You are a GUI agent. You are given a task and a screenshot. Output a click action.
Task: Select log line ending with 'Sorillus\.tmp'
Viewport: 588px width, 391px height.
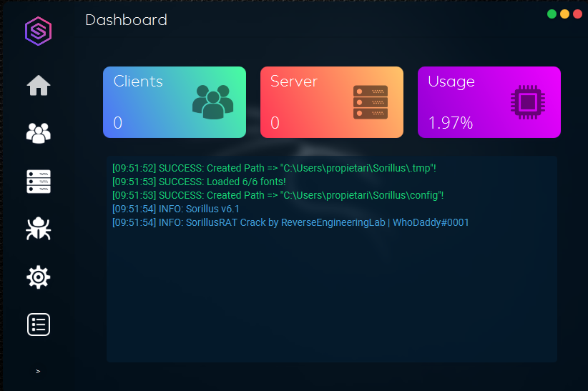click(x=274, y=168)
